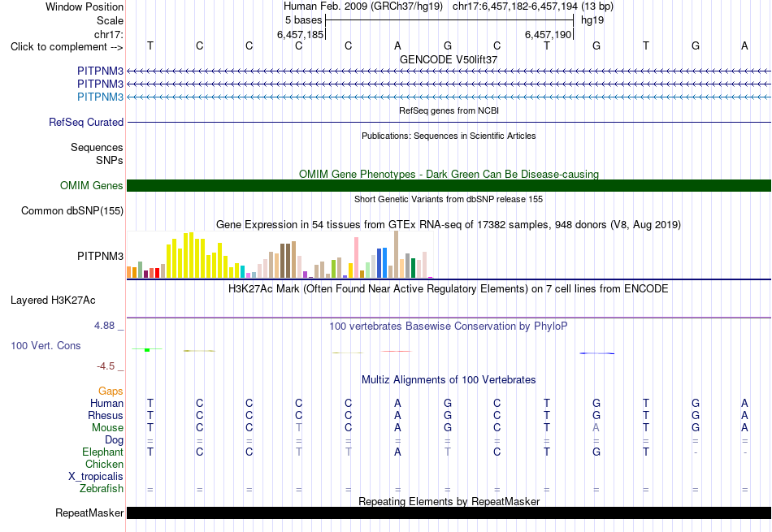Click the pink bar in GTEx chart
Screen dimensions: 772x532
pos(356,258)
